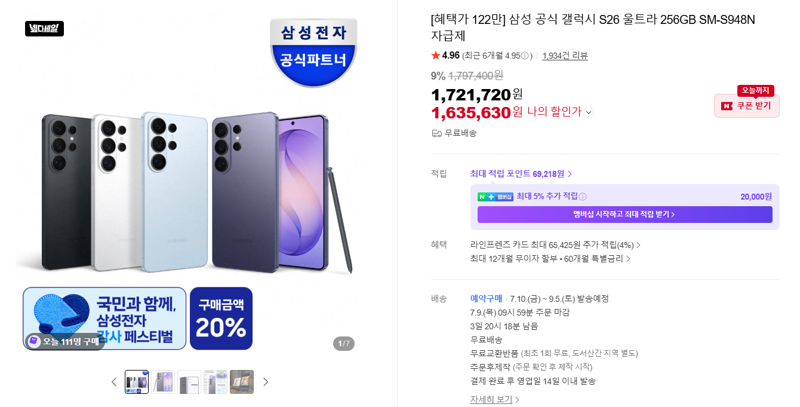Click the red star rating icon
The height and width of the screenshot is (407, 800).
(435, 55)
